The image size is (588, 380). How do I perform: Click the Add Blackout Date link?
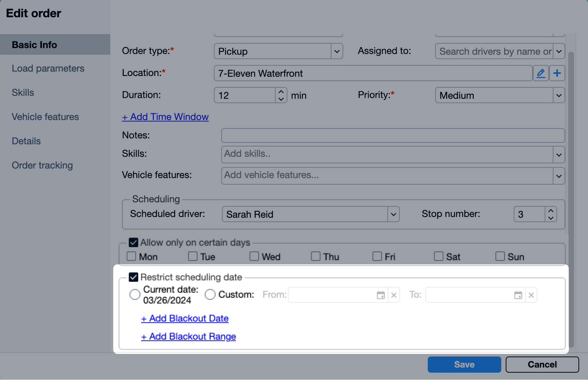185,319
